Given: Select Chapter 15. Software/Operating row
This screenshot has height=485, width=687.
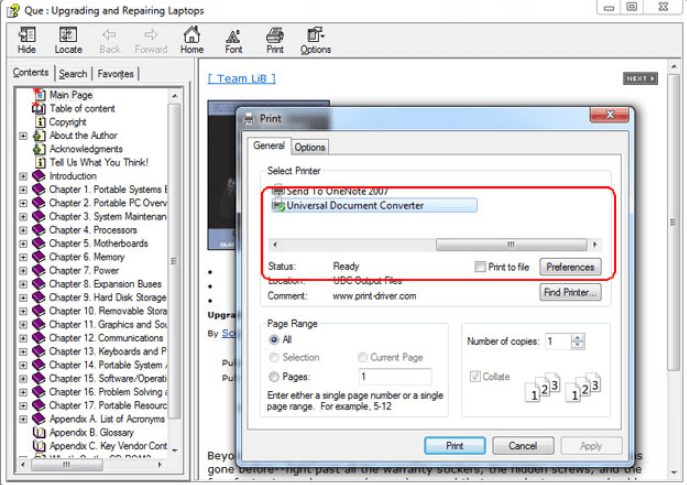Looking at the screenshot, I should click(x=108, y=378).
